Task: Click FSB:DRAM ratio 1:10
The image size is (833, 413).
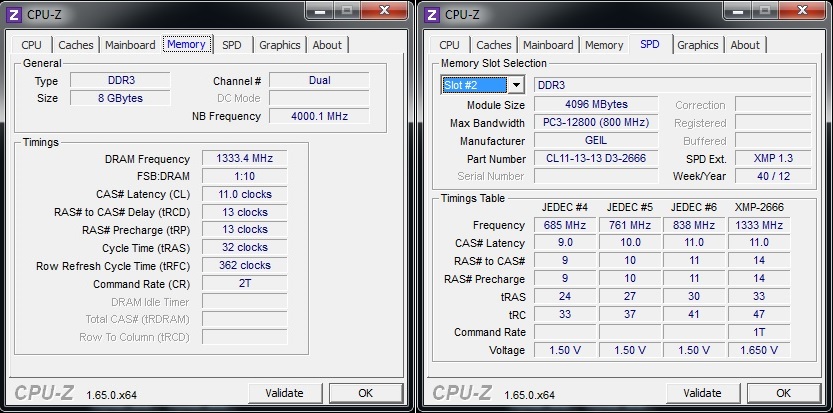Action: pos(245,176)
